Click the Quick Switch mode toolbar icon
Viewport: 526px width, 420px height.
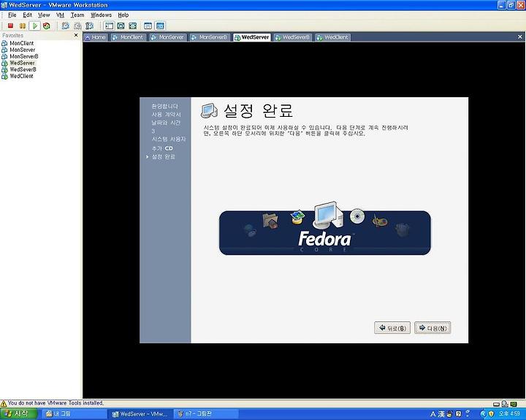pos(121,26)
